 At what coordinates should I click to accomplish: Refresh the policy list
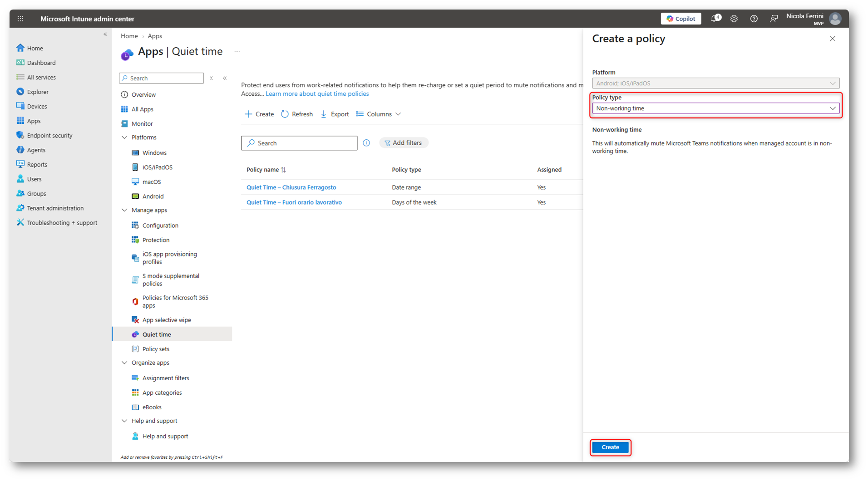click(297, 114)
